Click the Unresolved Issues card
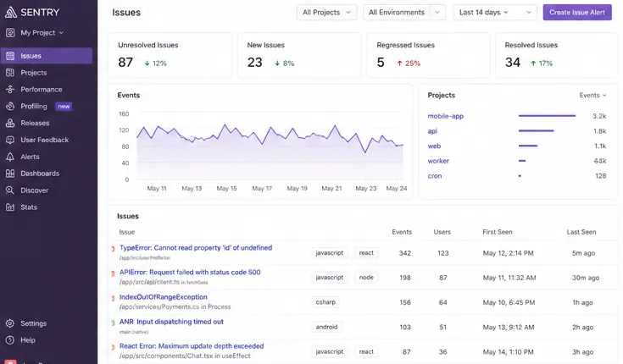 click(170, 55)
